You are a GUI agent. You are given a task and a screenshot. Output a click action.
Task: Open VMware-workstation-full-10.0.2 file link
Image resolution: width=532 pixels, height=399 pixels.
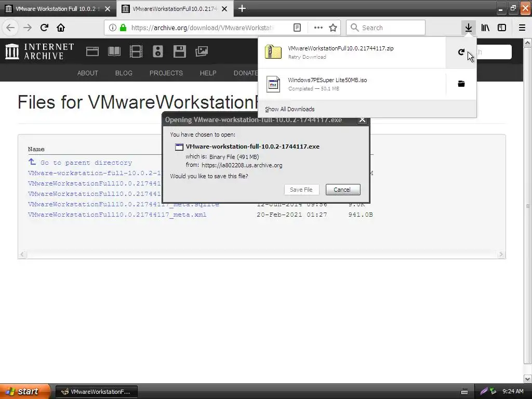95,173
